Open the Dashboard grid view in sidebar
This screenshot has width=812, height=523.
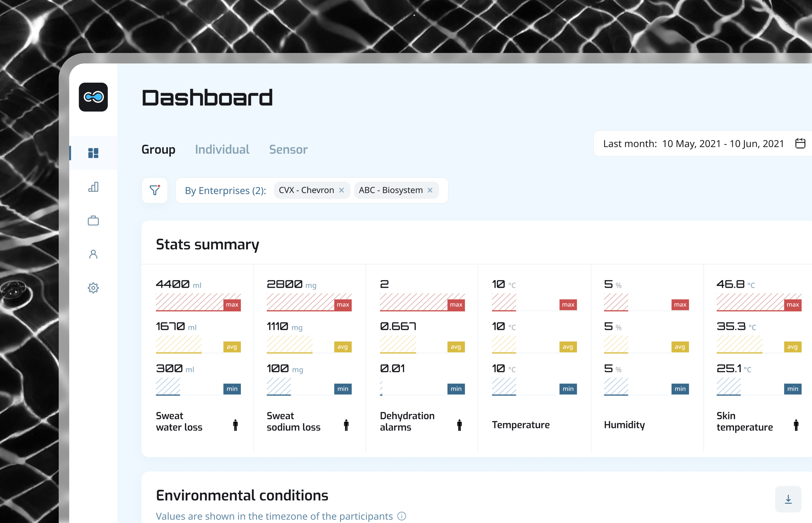[93, 153]
